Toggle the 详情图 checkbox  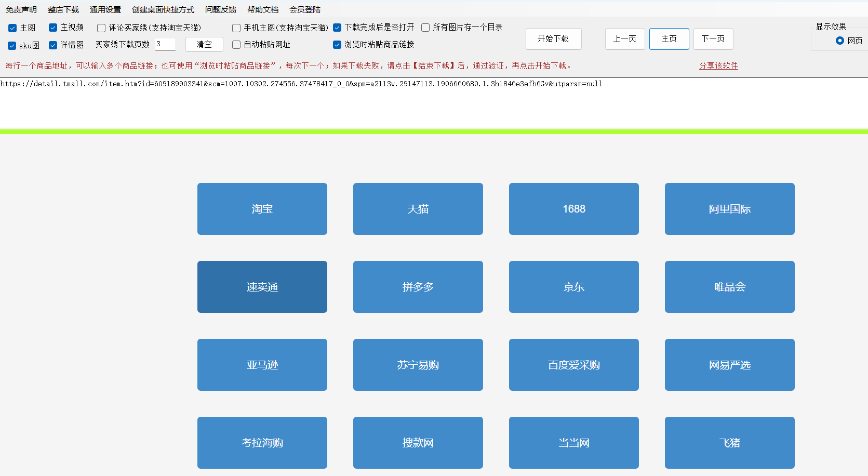coord(53,45)
